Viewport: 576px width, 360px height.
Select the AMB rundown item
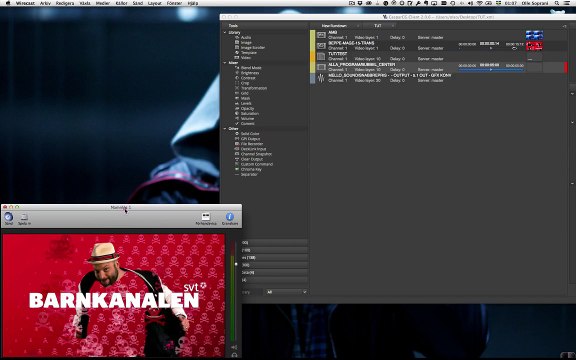point(438,35)
